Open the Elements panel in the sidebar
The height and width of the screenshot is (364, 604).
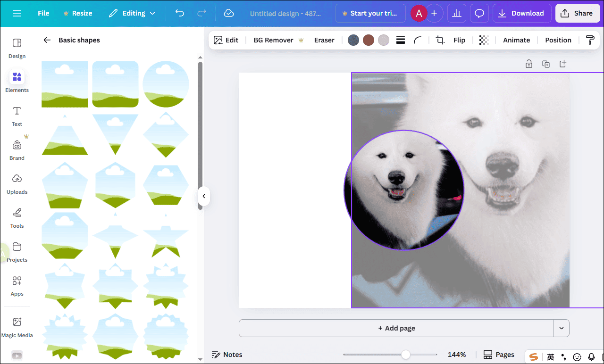(17, 80)
